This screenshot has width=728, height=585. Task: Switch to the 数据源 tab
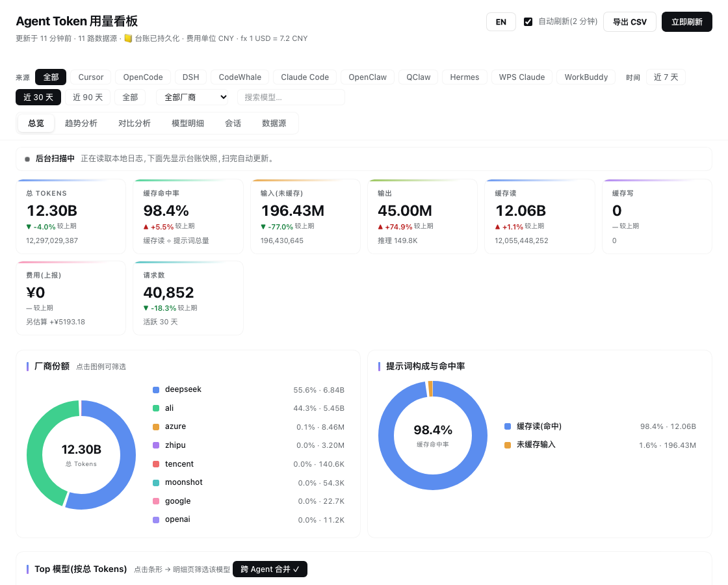pos(274,123)
